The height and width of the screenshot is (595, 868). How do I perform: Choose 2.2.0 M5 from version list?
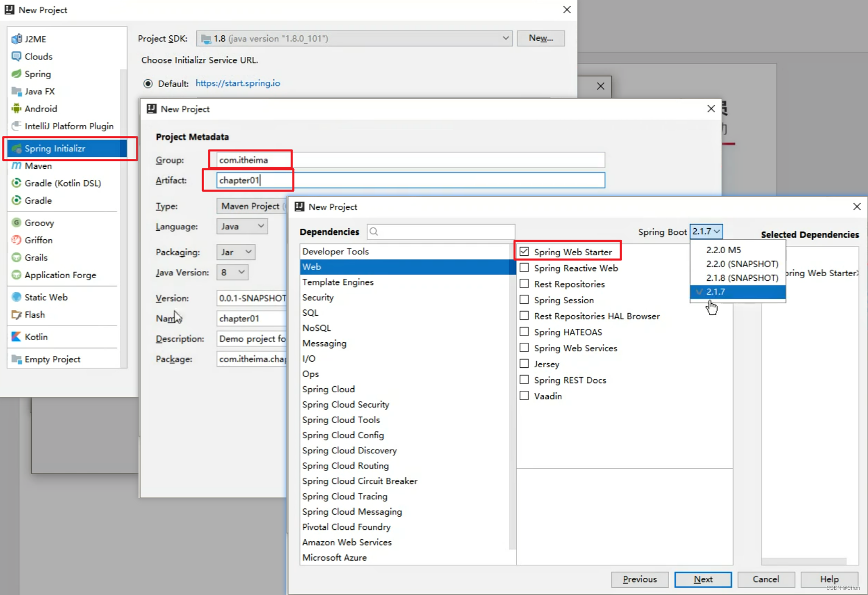click(737, 250)
